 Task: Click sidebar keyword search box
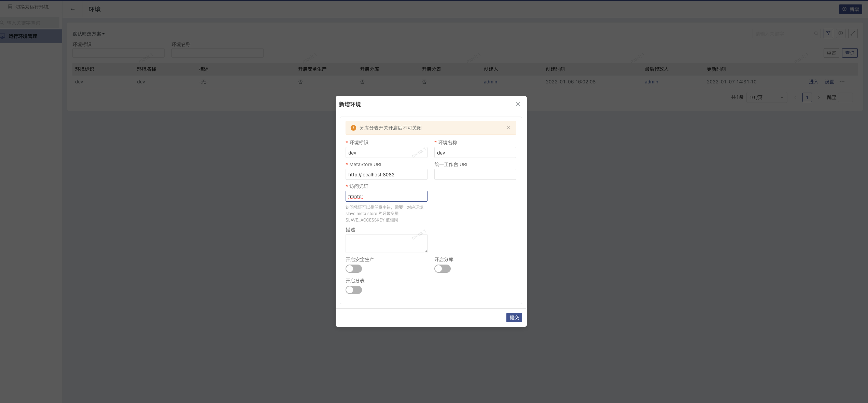pyautogui.click(x=30, y=23)
